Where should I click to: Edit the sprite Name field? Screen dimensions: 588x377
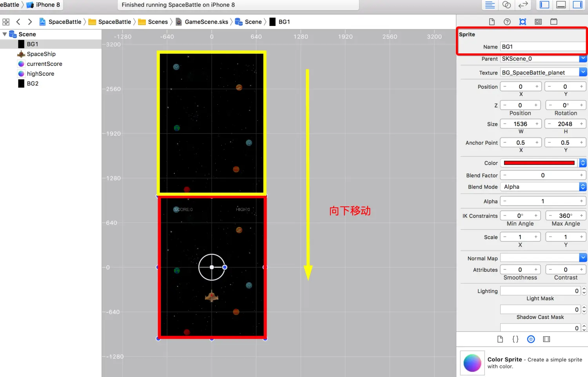543,47
